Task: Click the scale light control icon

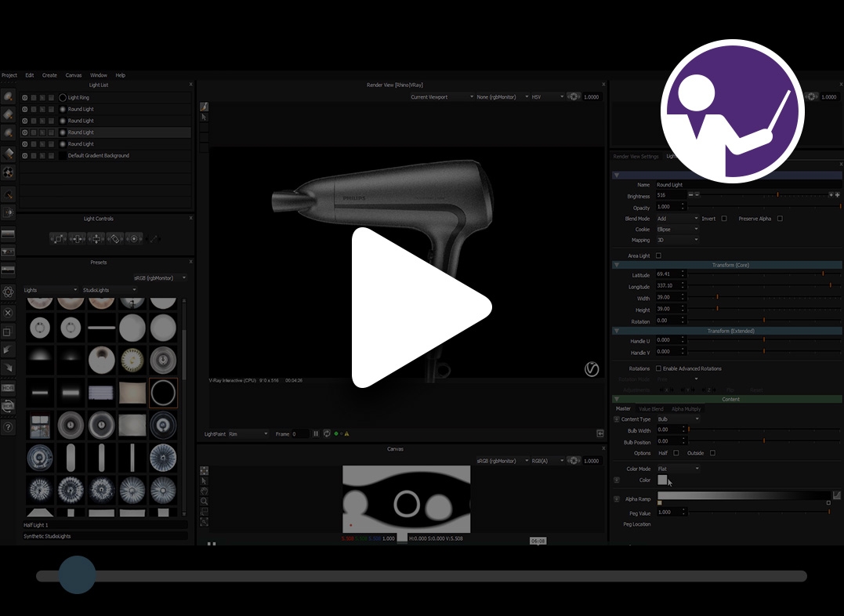Action: (x=58, y=238)
